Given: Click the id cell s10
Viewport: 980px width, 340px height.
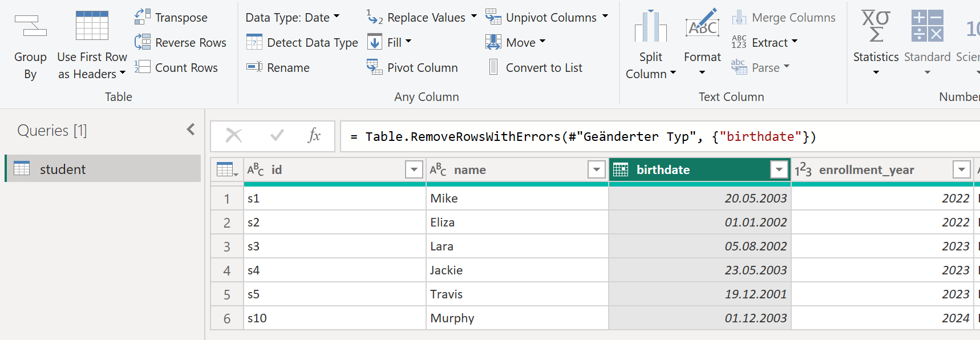Looking at the screenshot, I should 335,318.
